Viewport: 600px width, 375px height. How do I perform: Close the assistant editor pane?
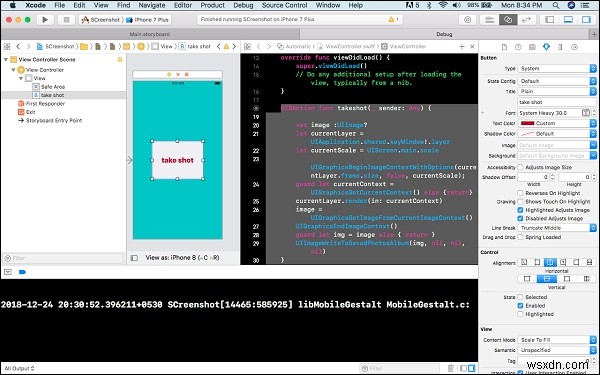click(472, 46)
